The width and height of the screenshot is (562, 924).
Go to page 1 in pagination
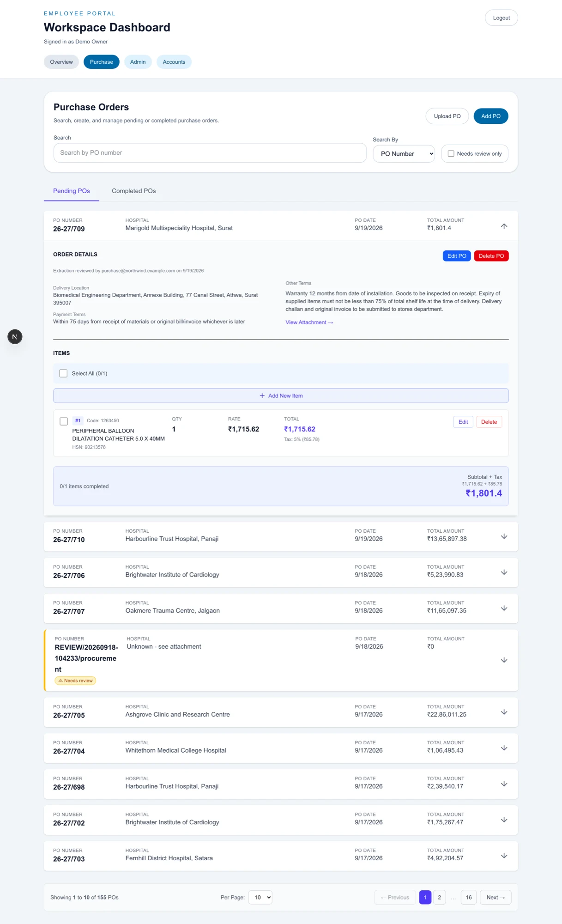pos(425,897)
